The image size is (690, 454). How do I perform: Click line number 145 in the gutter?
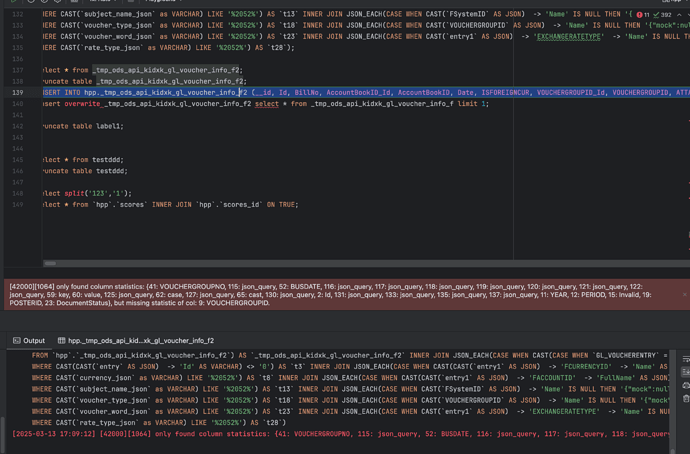pos(18,160)
